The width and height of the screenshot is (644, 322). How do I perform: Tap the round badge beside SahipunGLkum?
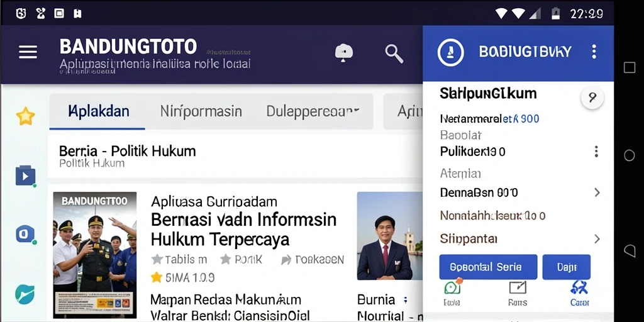click(x=592, y=97)
